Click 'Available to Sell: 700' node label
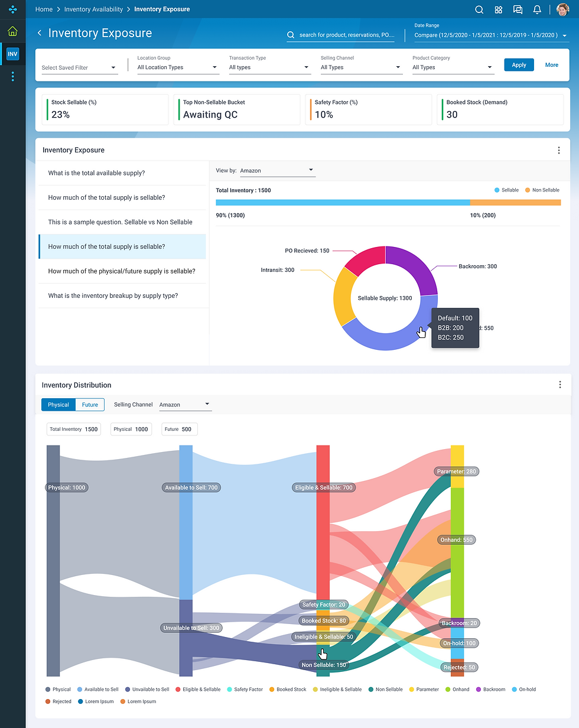 pyautogui.click(x=191, y=487)
